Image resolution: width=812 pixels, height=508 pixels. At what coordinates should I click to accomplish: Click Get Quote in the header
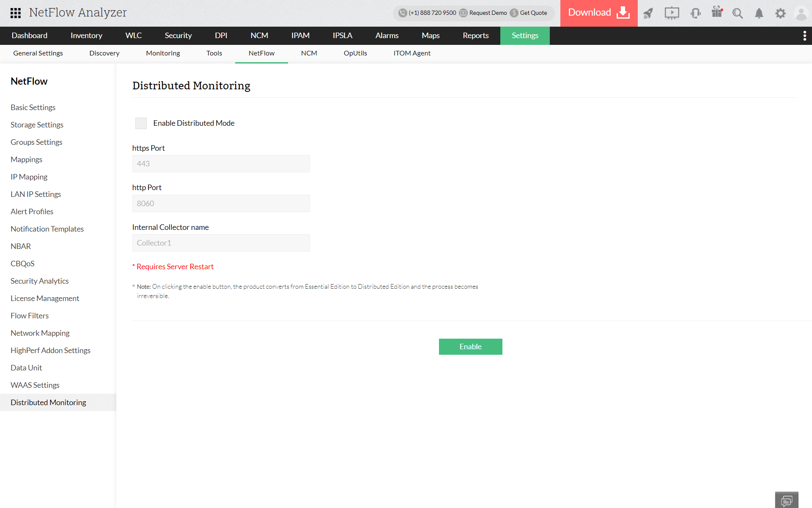tap(533, 13)
